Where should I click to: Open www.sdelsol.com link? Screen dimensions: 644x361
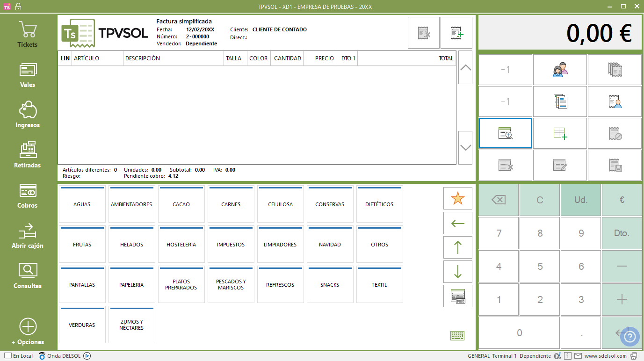(x=605, y=356)
